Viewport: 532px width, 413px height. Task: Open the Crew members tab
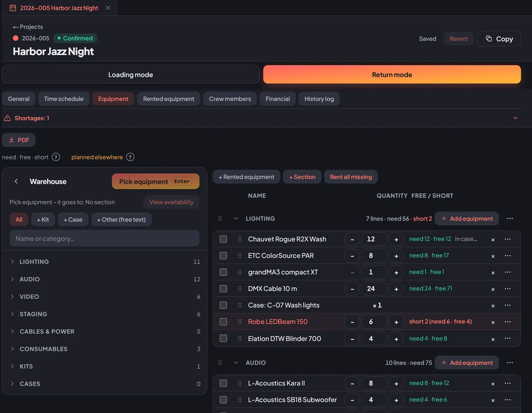[x=230, y=99]
